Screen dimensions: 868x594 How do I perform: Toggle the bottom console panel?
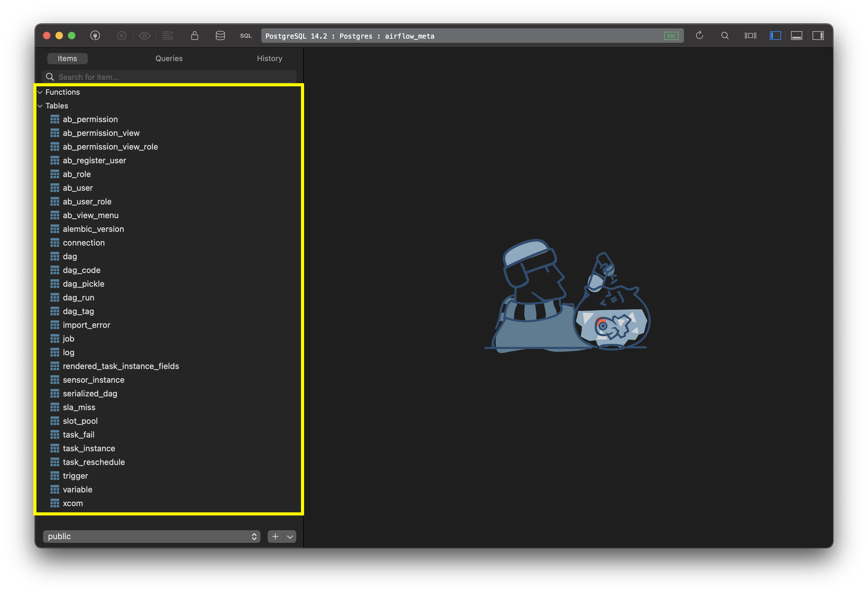point(797,36)
